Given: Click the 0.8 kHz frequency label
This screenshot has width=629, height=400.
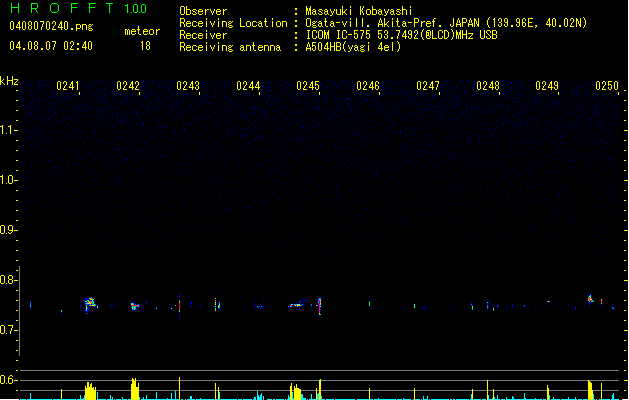Looking at the screenshot, I should point(8,280).
